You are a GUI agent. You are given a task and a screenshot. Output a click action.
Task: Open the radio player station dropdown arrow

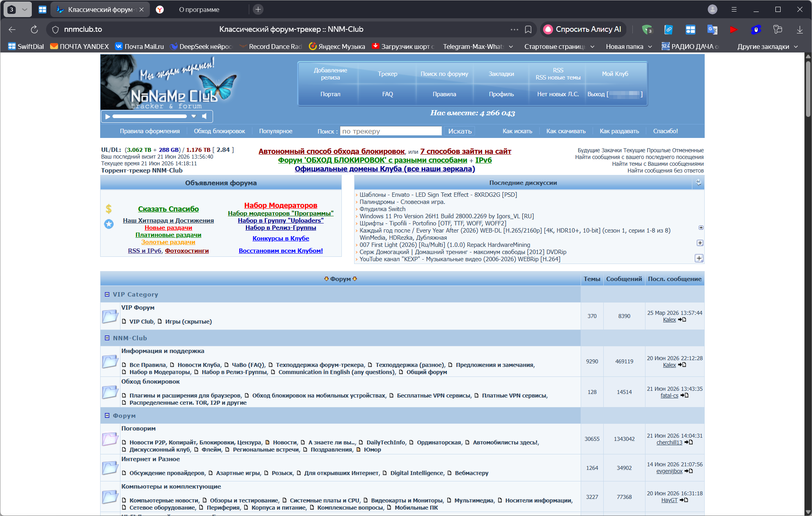click(194, 116)
